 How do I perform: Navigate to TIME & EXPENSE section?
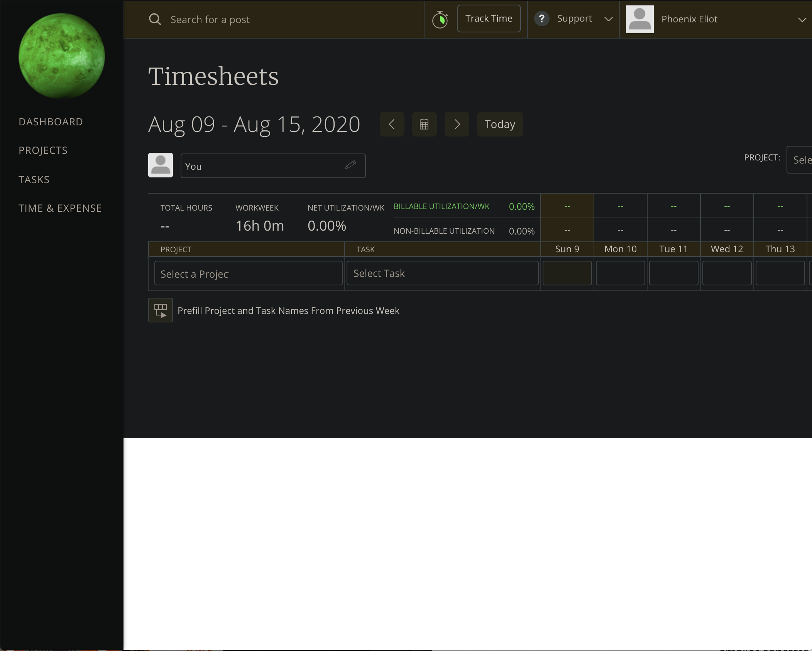[60, 208]
